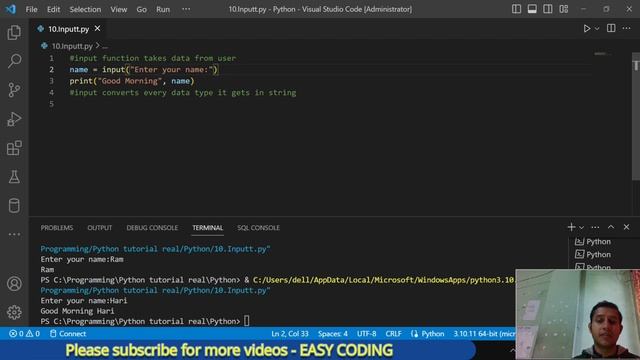The image size is (640, 360).
Task: Click the 'Good Morning Hari' terminal output
Action: coord(77,311)
